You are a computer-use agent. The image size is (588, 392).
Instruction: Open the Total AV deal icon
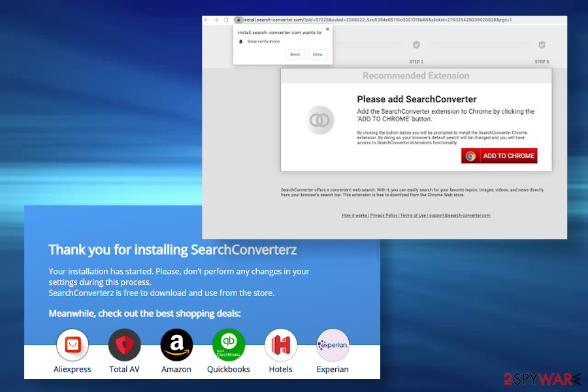coord(125,345)
